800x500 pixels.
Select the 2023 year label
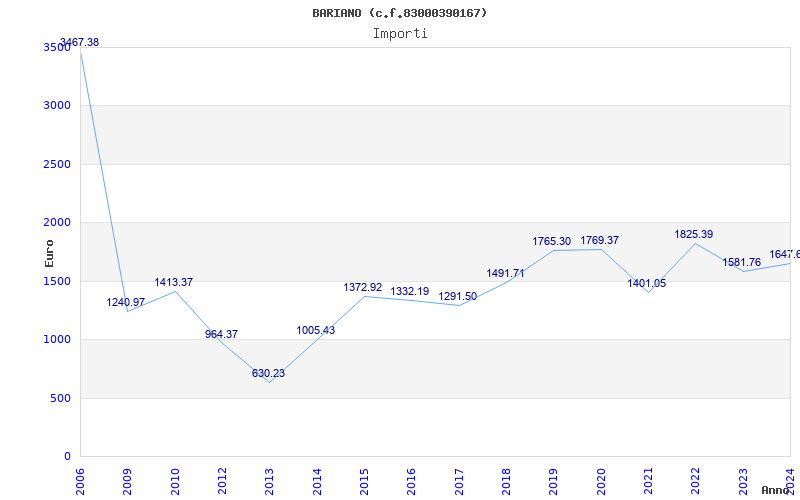(743, 482)
